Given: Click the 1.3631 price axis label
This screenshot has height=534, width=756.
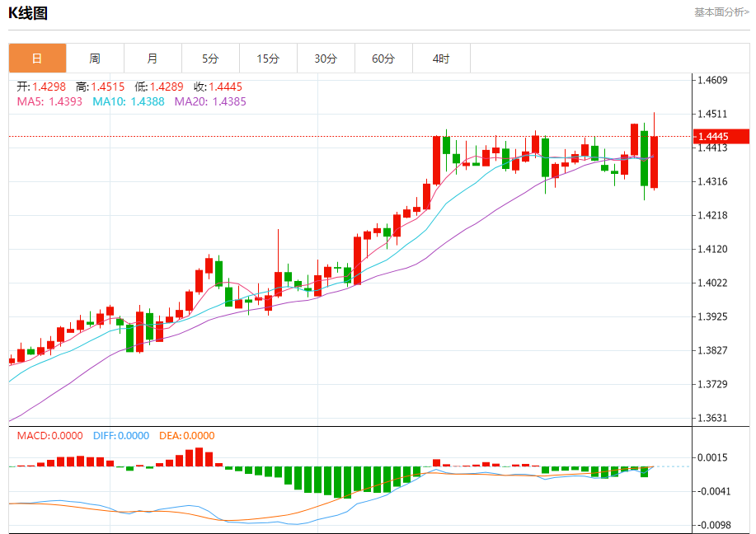Looking at the screenshot, I should 712,418.
